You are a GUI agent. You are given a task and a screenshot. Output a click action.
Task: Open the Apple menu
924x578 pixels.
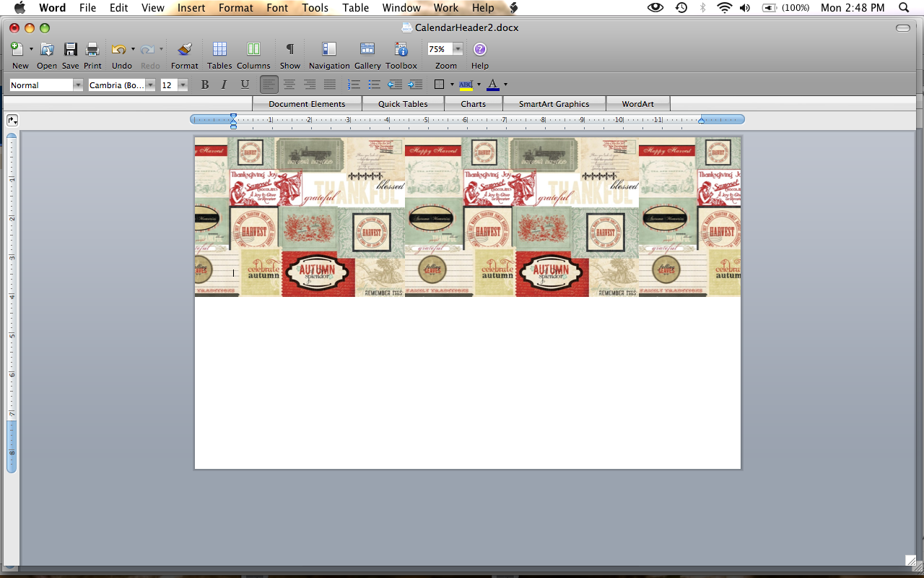19,8
